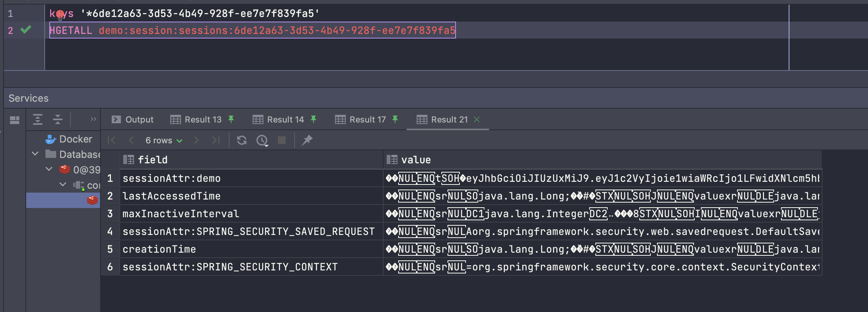Viewport: 868px width, 312px height.
Task: Go to first page of results
Action: (112, 140)
